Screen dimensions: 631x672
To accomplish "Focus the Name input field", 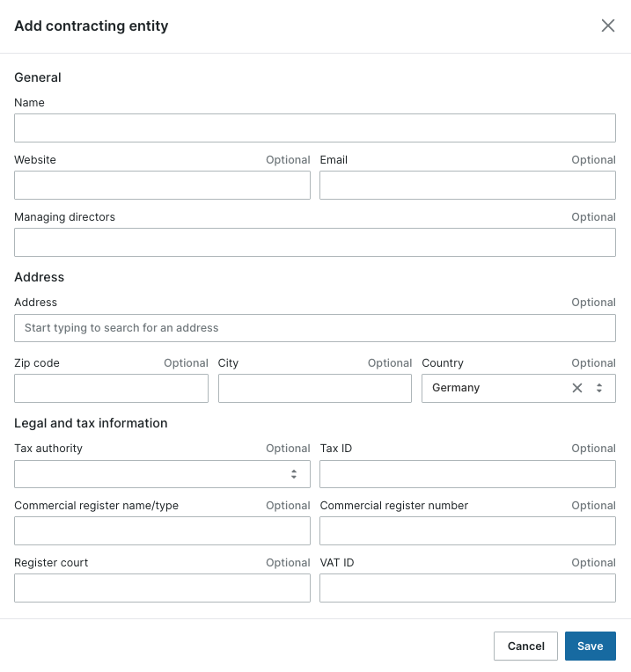I will (x=314, y=128).
